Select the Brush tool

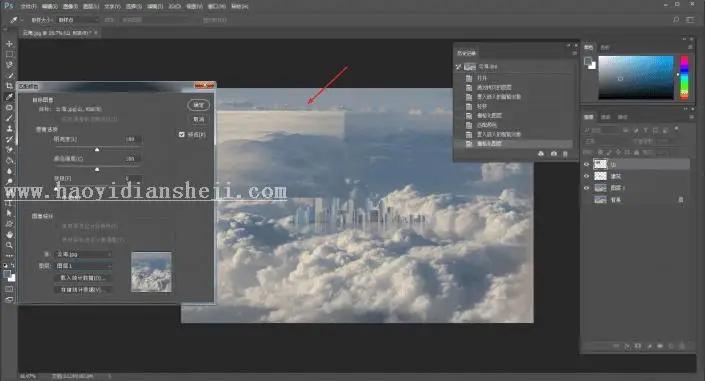pyautogui.click(x=9, y=118)
